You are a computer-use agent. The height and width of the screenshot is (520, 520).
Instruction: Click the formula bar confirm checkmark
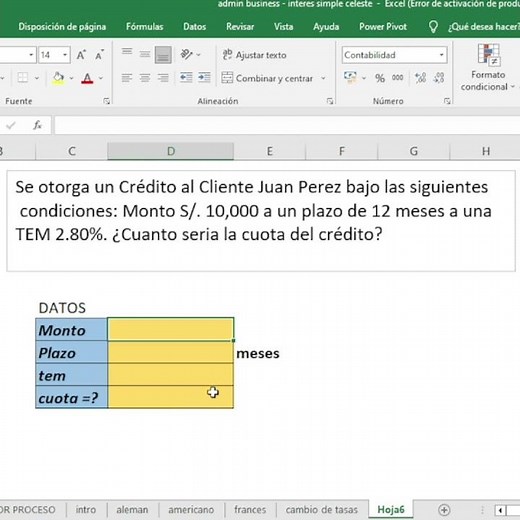(x=11, y=125)
